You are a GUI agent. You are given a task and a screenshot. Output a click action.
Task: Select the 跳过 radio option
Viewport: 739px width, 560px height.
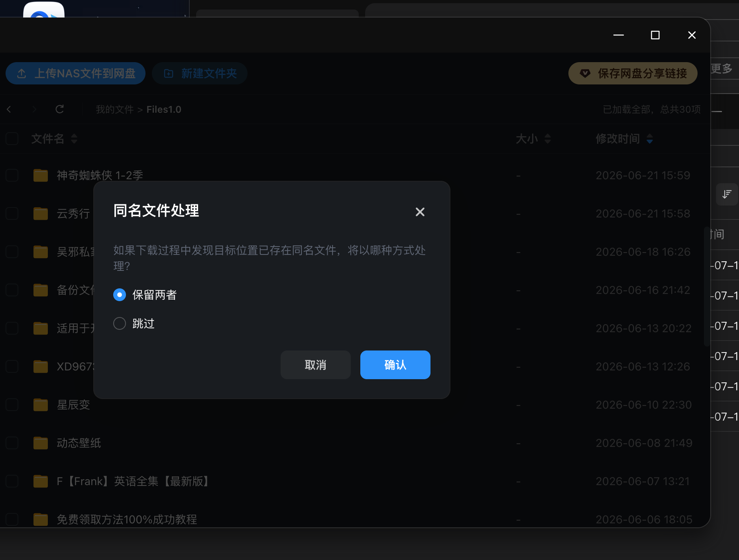pyautogui.click(x=120, y=323)
